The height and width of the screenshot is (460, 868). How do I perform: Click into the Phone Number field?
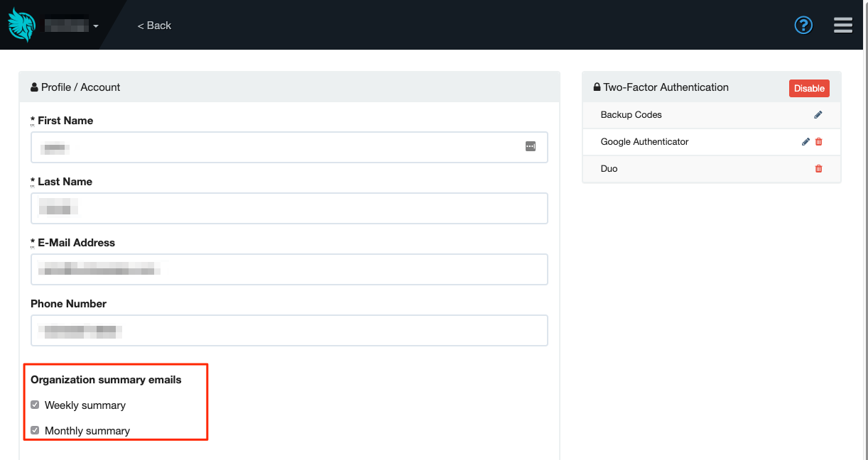(x=289, y=330)
